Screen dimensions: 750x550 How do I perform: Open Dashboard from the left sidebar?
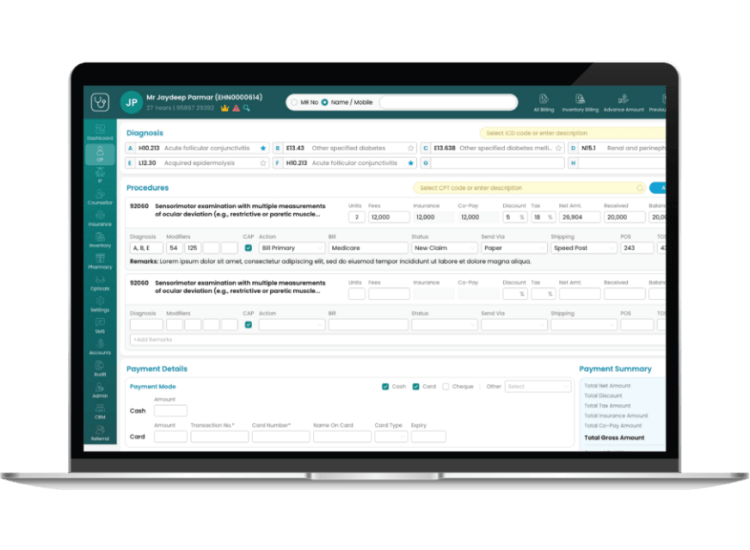pyautogui.click(x=99, y=131)
